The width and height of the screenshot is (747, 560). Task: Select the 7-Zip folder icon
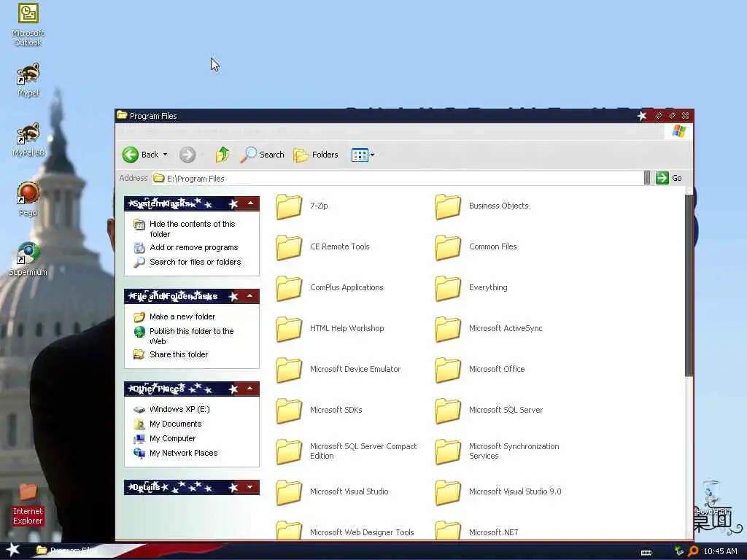pos(289,206)
